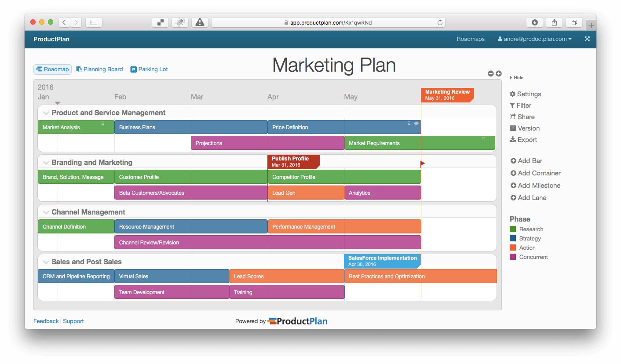Click the green Research phase color swatch
The width and height of the screenshot is (621, 364).
[x=513, y=229]
